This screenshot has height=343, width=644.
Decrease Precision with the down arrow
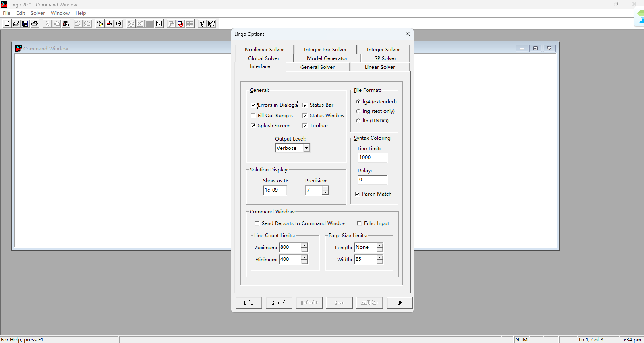325,192
